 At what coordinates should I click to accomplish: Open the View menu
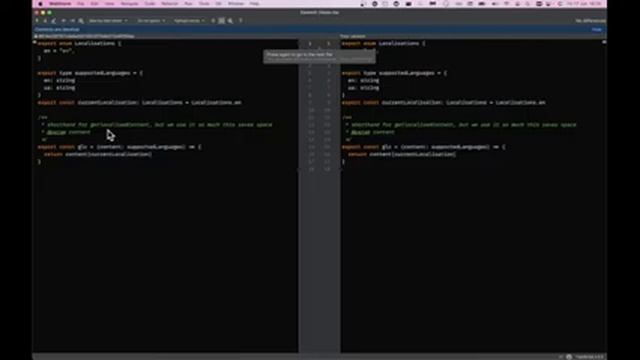coord(109,4)
